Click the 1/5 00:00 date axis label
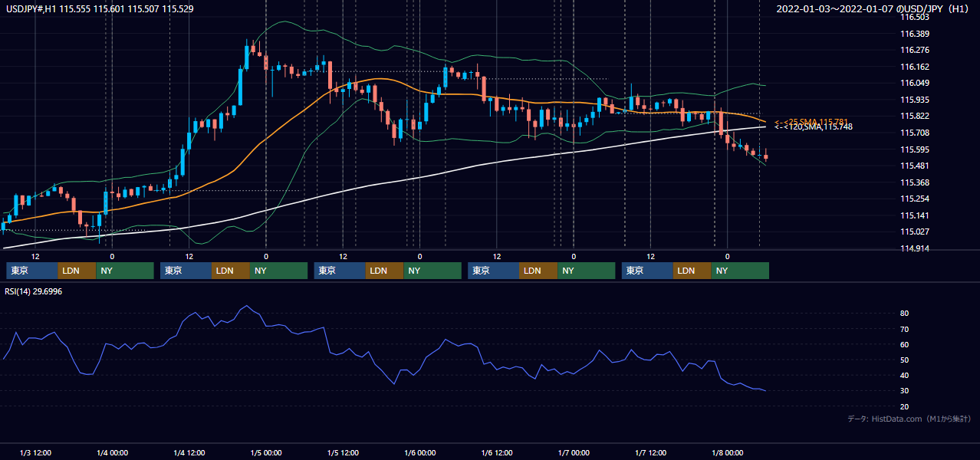980x460 pixels. click(x=266, y=452)
